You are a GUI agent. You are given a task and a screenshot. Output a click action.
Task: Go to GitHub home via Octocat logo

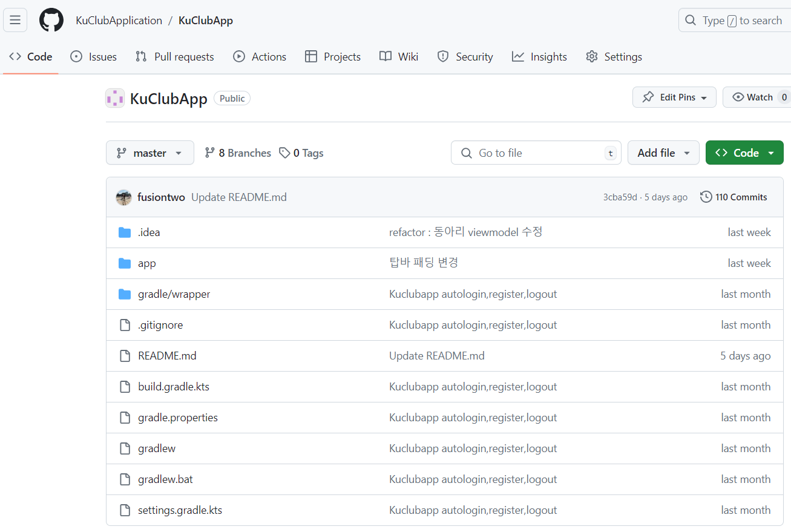pos(51,20)
